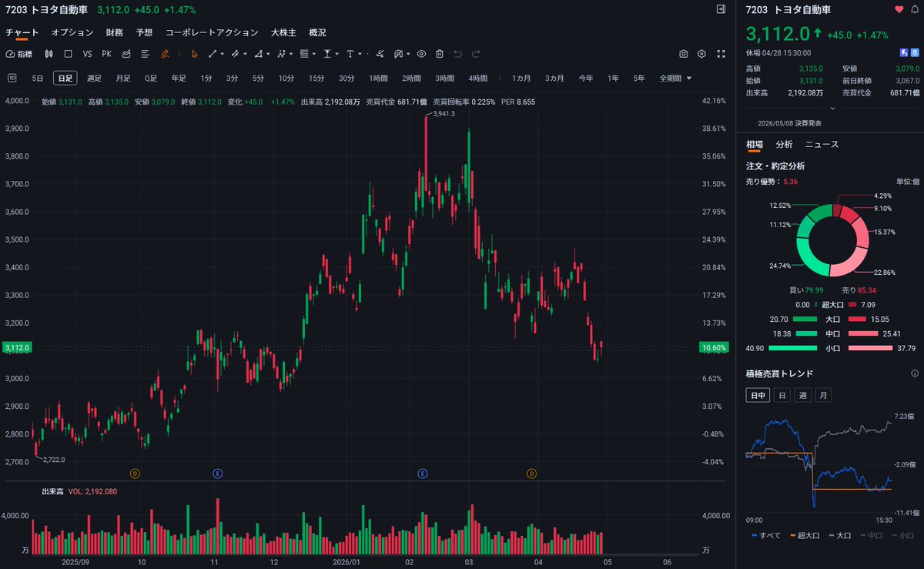Select the text T annotation tool
924x569 pixels.
tap(350, 54)
